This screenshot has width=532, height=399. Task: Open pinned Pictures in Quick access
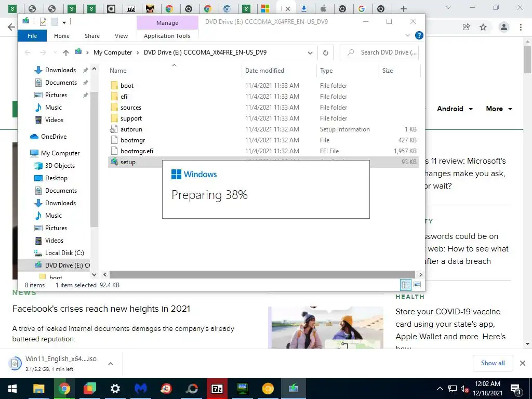click(x=56, y=95)
